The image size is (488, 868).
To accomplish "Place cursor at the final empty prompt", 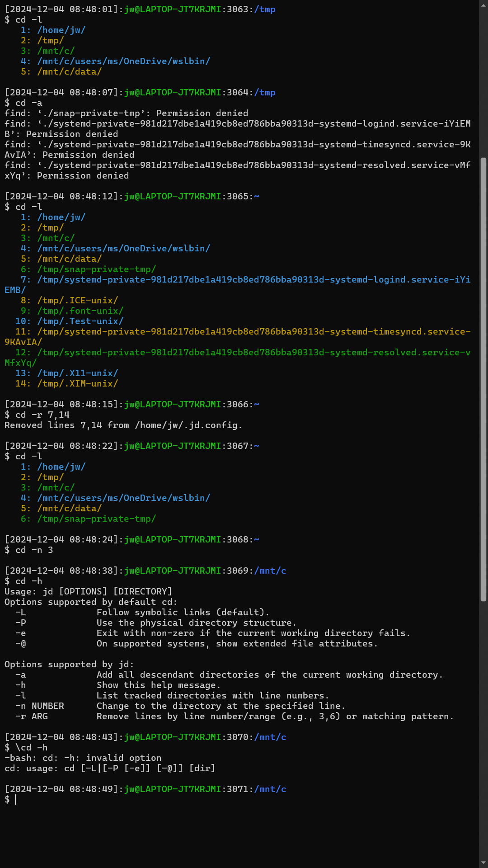I will pos(16,800).
